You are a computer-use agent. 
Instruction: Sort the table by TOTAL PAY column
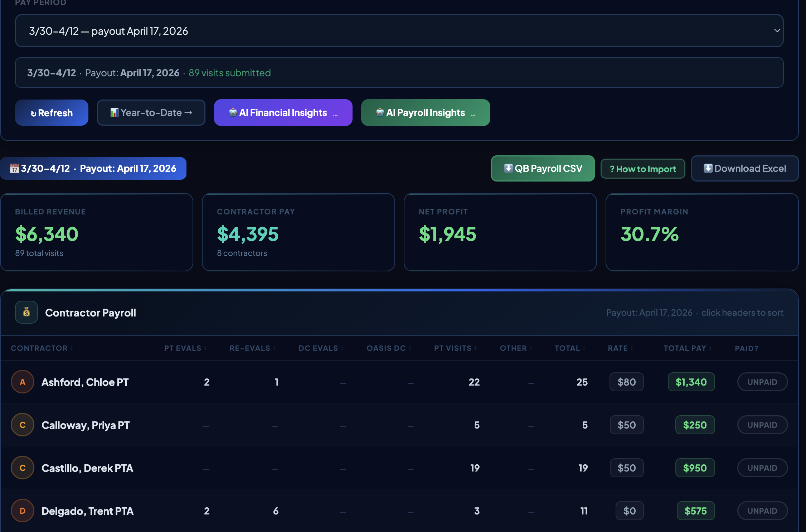point(685,348)
